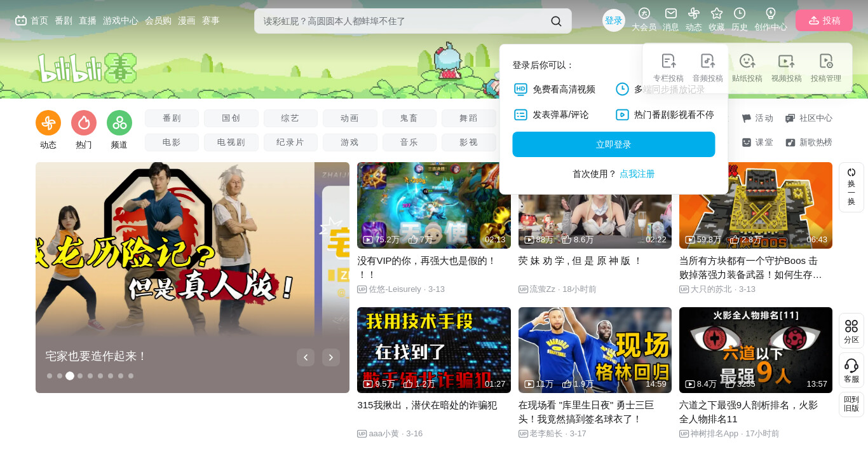Open 客服 headset icon
The width and height of the screenshot is (868, 463).
coord(851,370)
